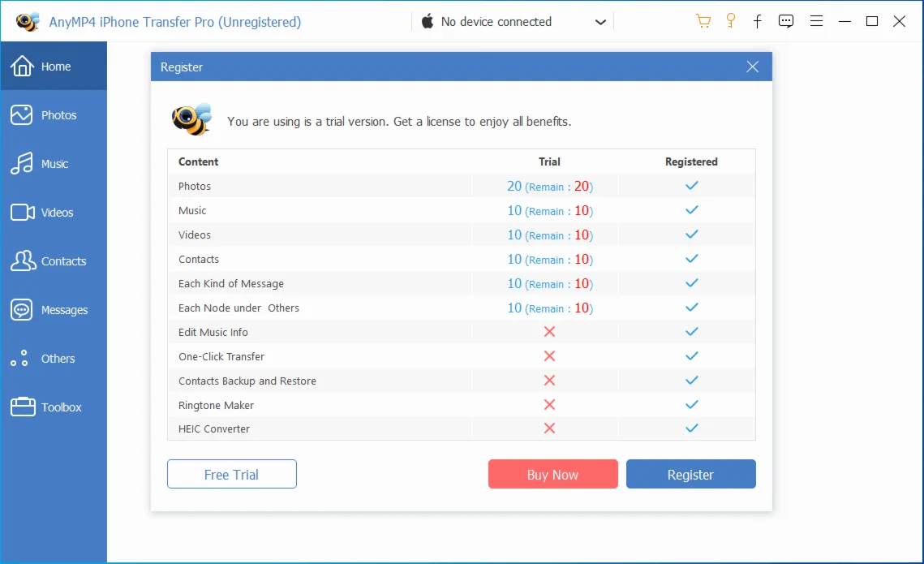Go to Home in sidebar
Viewport: 924px width, 564px height.
point(54,66)
